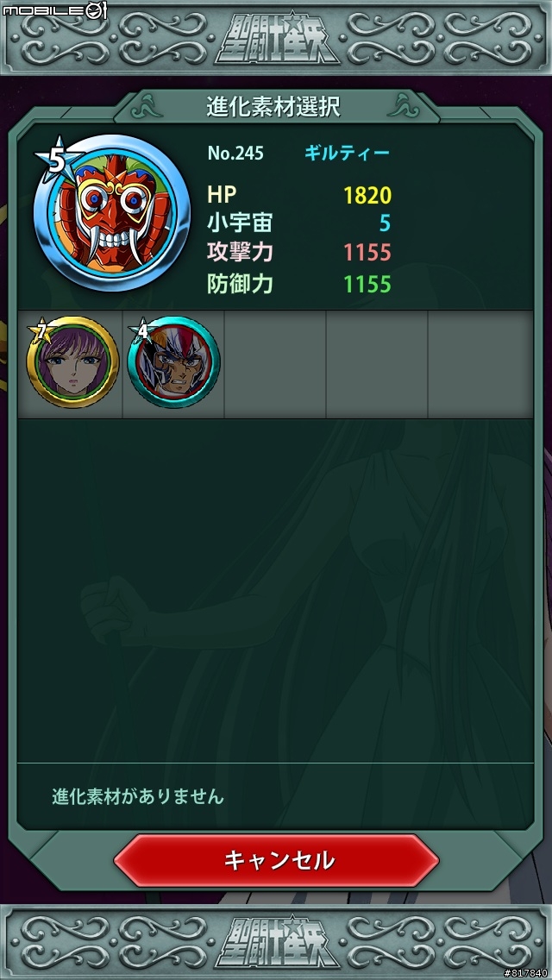Tap the bottom Saint Seiya logo banner
552x980 pixels.
(x=278, y=942)
